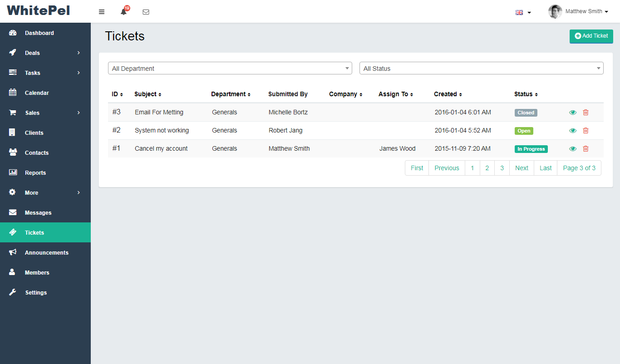This screenshot has width=620, height=364.
Task: Go to Announcements in sidebar
Action: pyautogui.click(x=46, y=253)
